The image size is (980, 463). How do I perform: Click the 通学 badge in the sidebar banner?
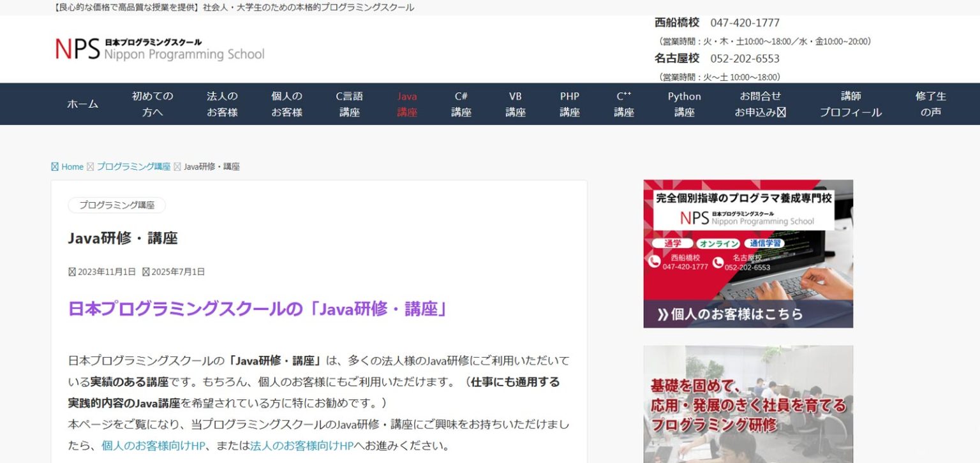[x=672, y=243]
